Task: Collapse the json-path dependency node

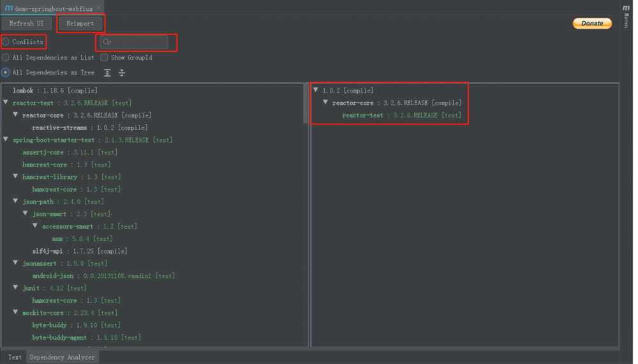Action: (x=15, y=201)
